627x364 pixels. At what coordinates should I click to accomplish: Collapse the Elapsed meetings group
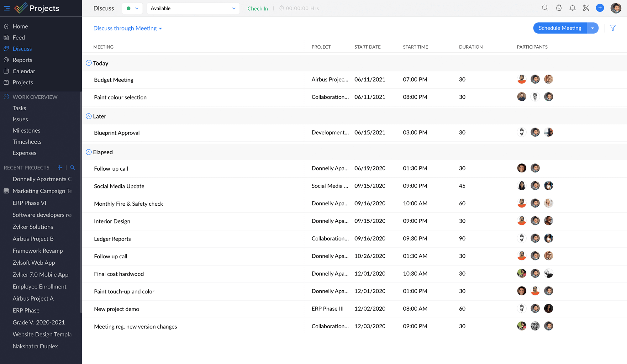click(89, 152)
